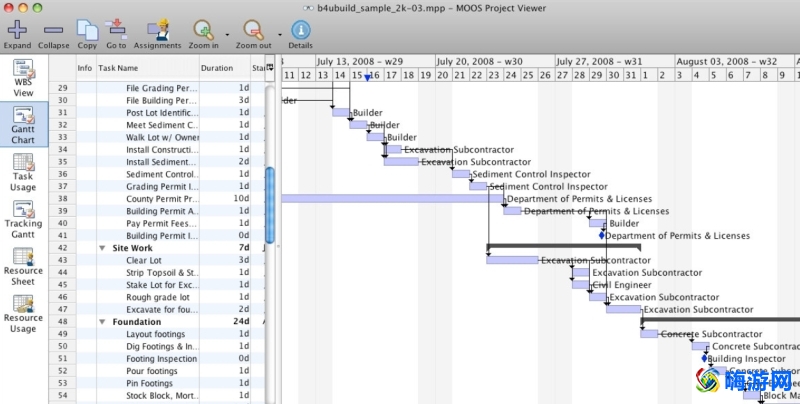The height and width of the screenshot is (404, 800).
Task: Click the Excavate for foundations Gantt bar
Action: [x=623, y=309]
